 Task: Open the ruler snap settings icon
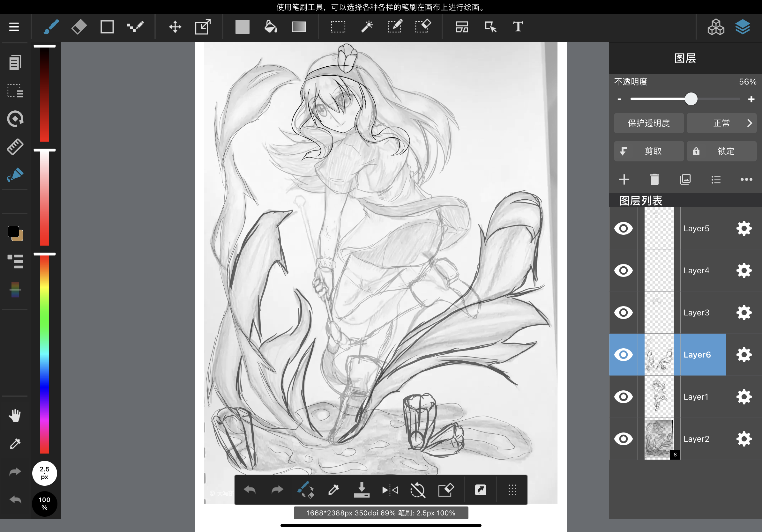click(x=15, y=147)
